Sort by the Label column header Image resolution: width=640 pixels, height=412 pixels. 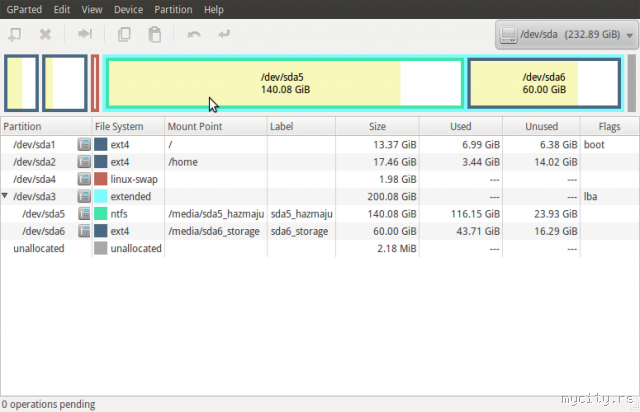[x=301, y=127]
